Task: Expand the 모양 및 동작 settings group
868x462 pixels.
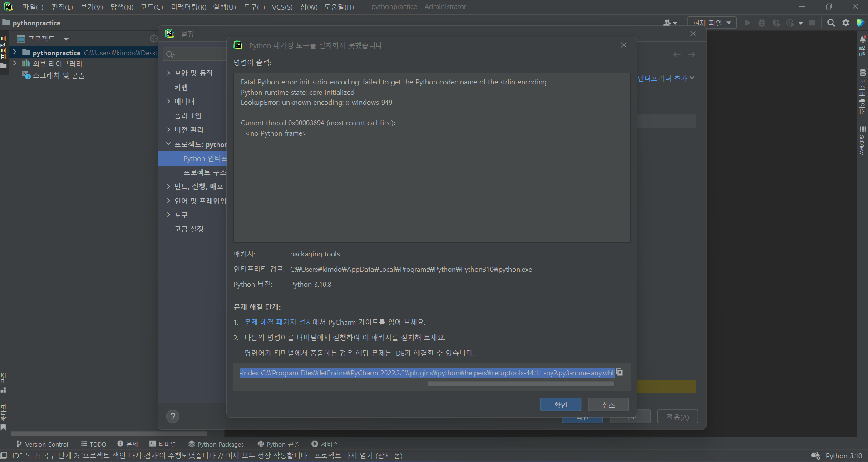Action: (x=168, y=73)
